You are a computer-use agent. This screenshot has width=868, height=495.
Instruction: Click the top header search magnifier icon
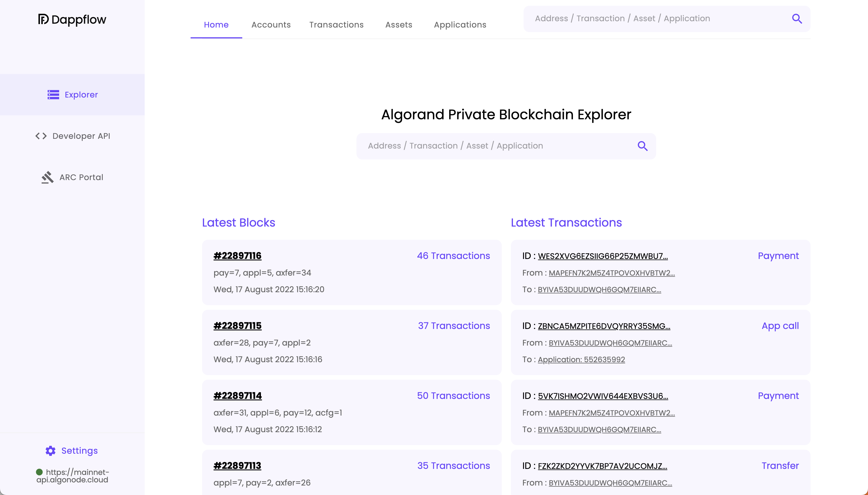[797, 19]
